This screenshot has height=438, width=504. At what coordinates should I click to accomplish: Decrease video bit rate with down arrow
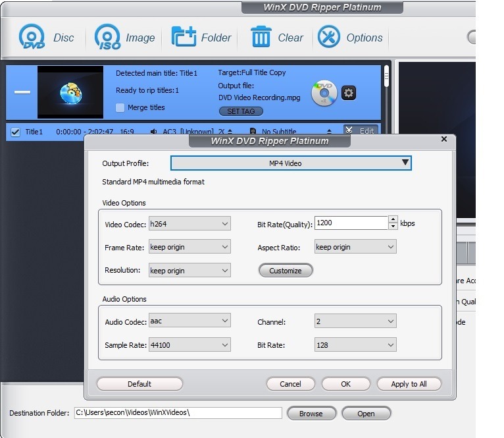pyautogui.click(x=393, y=226)
